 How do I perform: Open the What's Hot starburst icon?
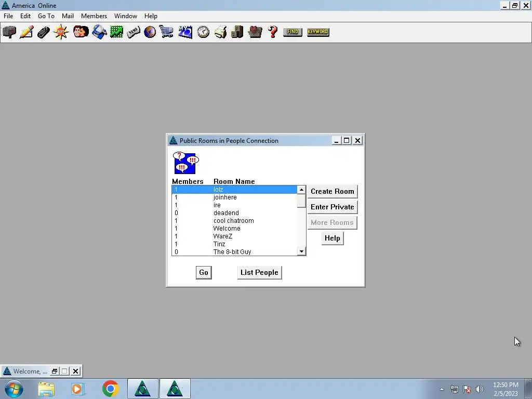[61, 32]
